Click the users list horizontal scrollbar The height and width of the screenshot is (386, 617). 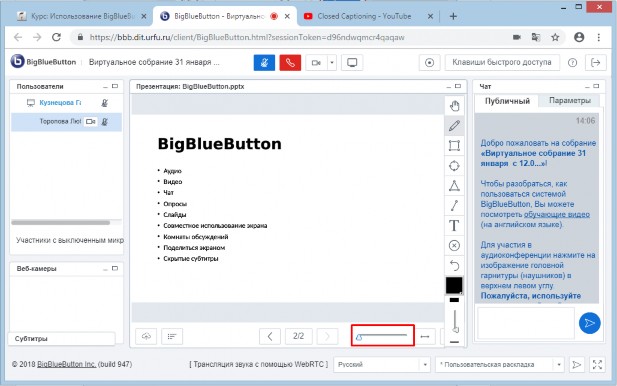[60, 222]
